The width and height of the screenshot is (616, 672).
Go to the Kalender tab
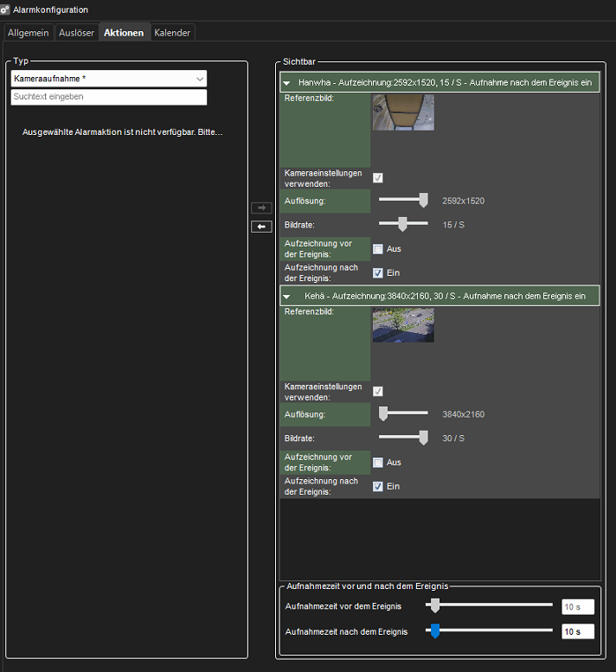click(x=172, y=33)
